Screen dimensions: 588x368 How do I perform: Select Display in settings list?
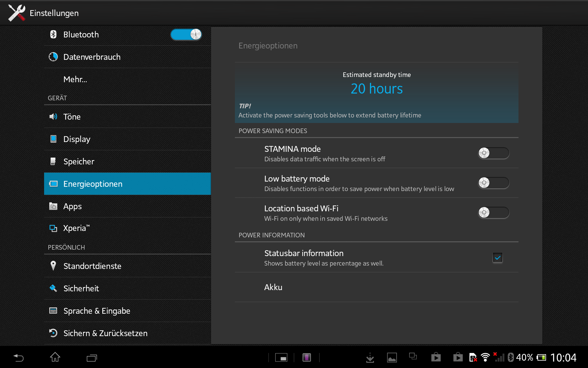click(x=77, y=139)
